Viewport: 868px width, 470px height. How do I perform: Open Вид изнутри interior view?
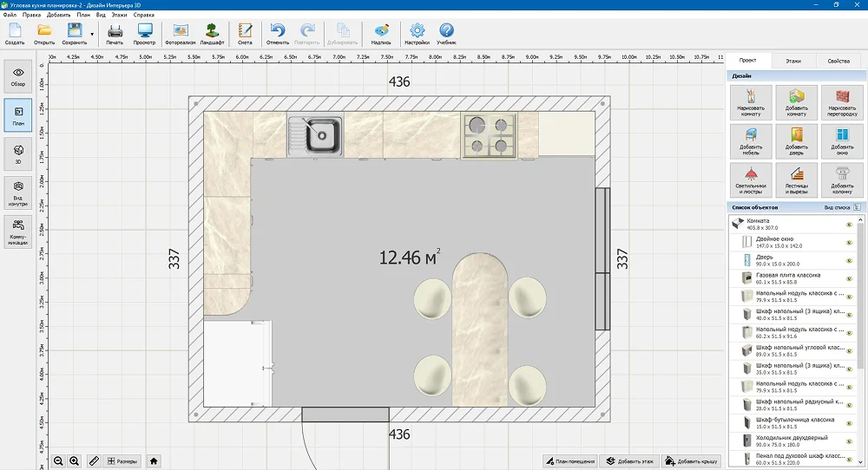click(x=18, y=193)
